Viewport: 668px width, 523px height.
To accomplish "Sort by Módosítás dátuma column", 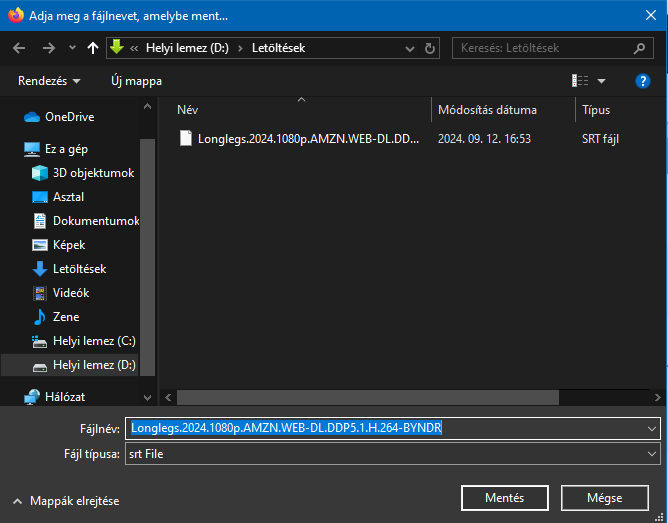I will pyautogui.click(x=487, y=110).
